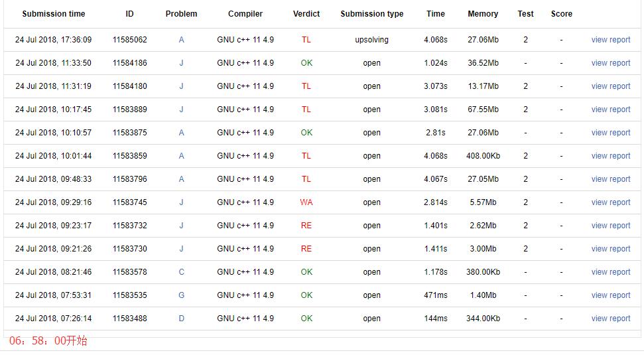
Task: Click view report for submission 11583875
Action: [610, 133]
